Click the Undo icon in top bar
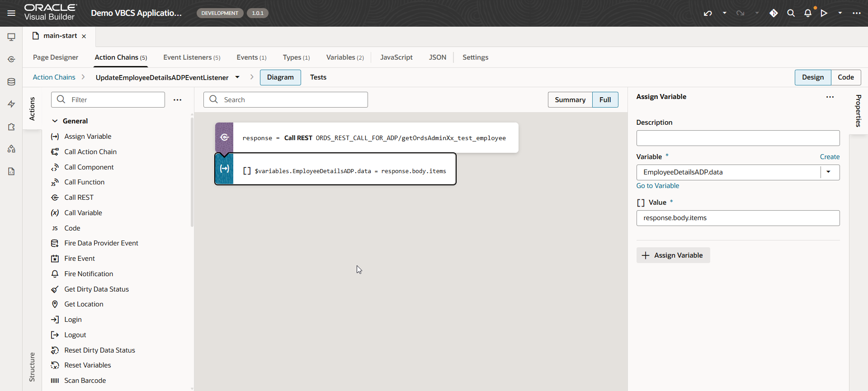This screenshot has height=391, width=868. [708, 13]
